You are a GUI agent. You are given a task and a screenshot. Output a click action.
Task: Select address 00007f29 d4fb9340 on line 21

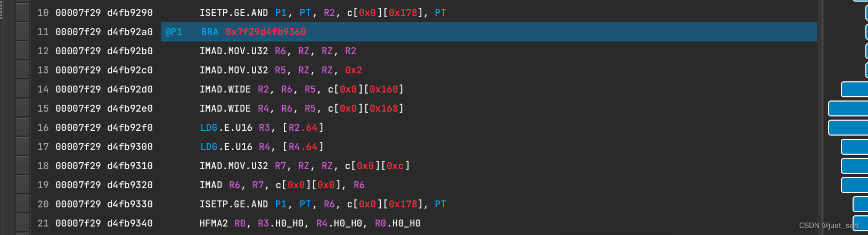(104, 223)
